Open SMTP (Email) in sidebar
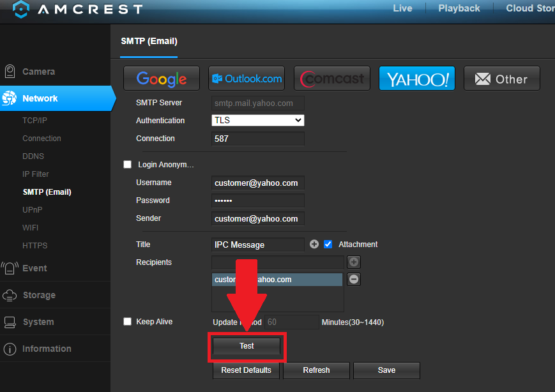The height and width of the screenshot is (392, 555). [47, 192]
